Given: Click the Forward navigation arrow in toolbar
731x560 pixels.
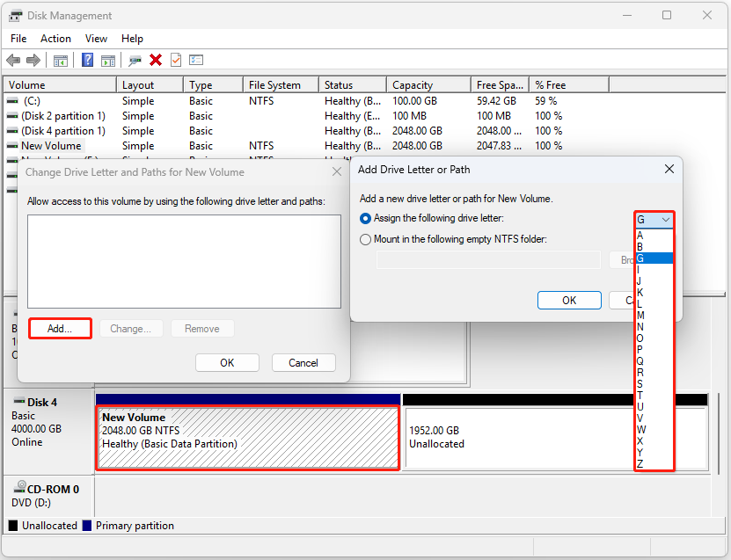Looking at the screenshot, I should point(33,60).
